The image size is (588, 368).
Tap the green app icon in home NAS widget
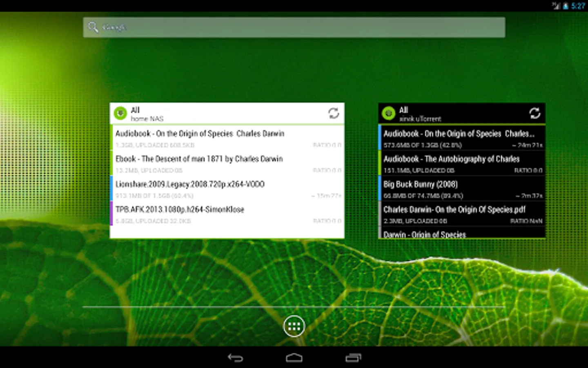pos(120,113)
